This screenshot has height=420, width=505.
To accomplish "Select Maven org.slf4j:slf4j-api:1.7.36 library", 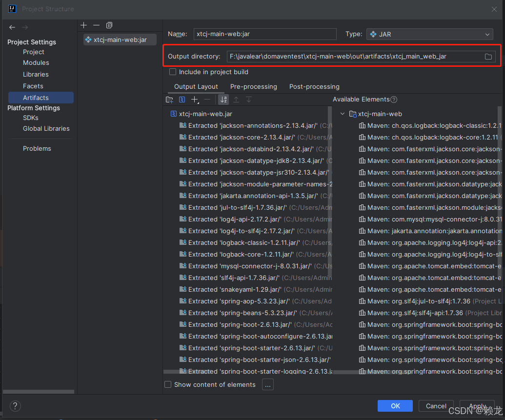I will [430, 313].
